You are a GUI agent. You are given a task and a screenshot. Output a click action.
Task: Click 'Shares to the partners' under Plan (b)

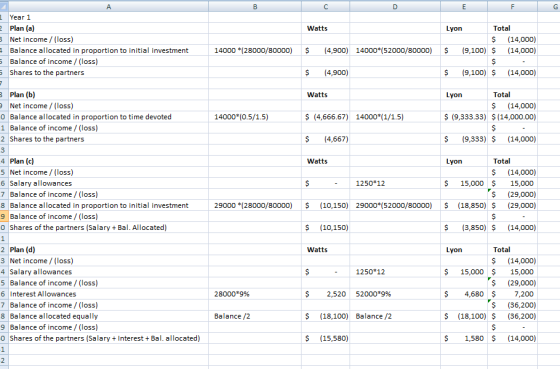tap(47, 139)
